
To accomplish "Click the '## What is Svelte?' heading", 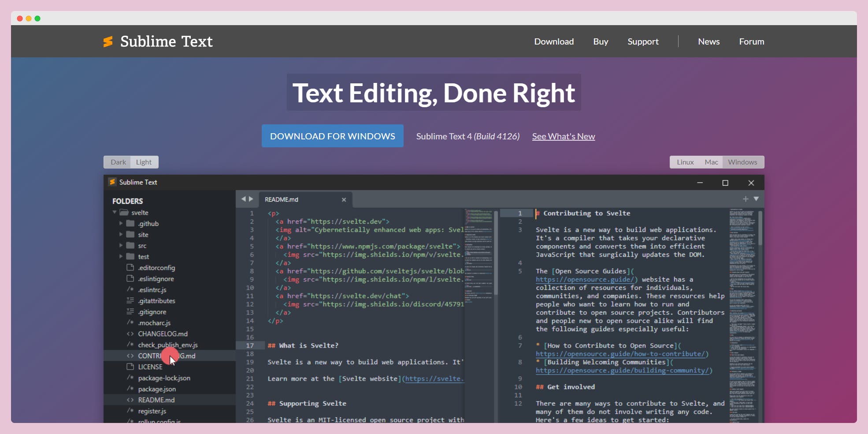I will [303, 345].
